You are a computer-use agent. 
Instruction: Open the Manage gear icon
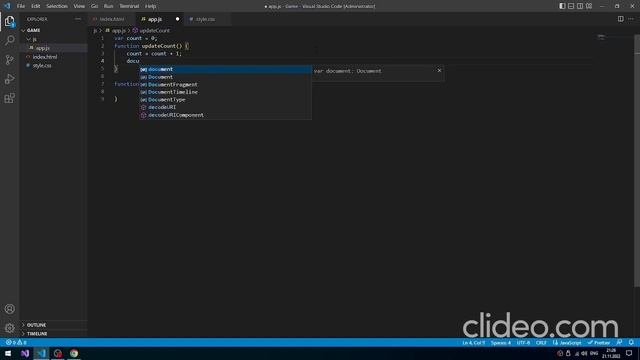pos(9,328)
